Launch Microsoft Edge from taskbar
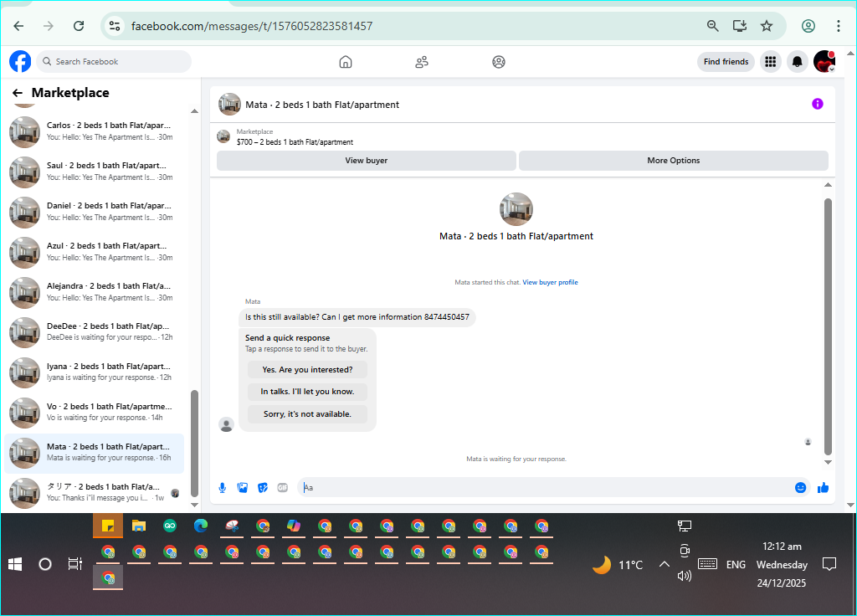This screenshot has width=857, height=616. [x=201, y=526]
